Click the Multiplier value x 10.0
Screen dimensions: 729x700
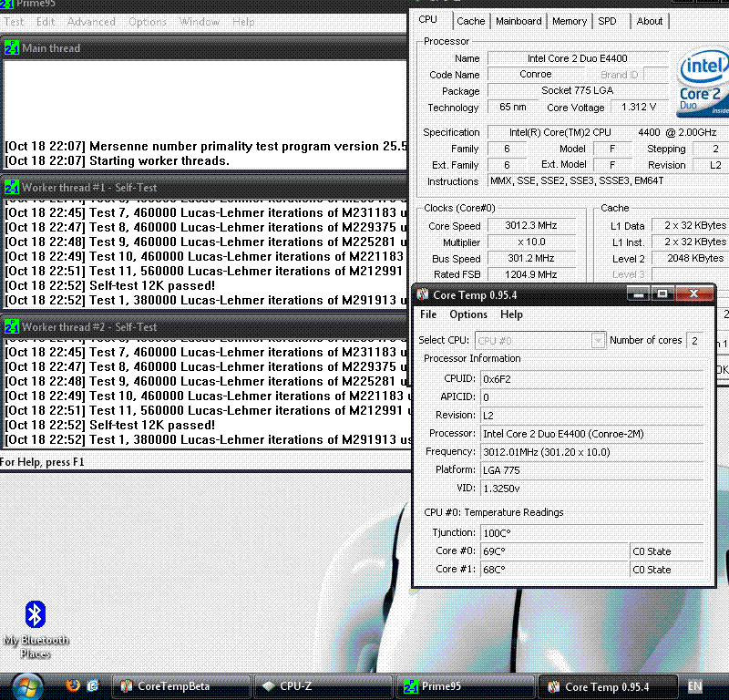[x=531, y=242]
